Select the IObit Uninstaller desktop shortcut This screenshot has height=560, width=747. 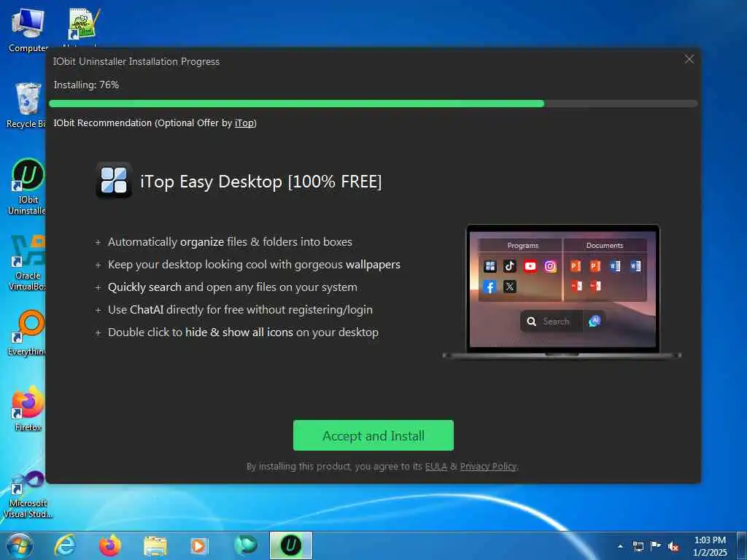(x=27, y=186)
